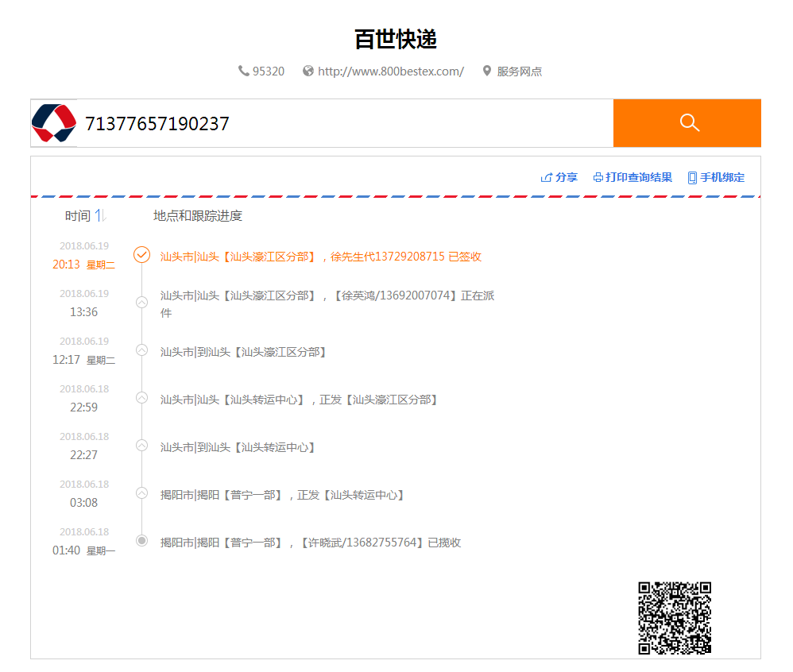Click the 百世快递 page title
This screenshot has height=672, width=793.
pyautogui.click(x=396, y=39)
